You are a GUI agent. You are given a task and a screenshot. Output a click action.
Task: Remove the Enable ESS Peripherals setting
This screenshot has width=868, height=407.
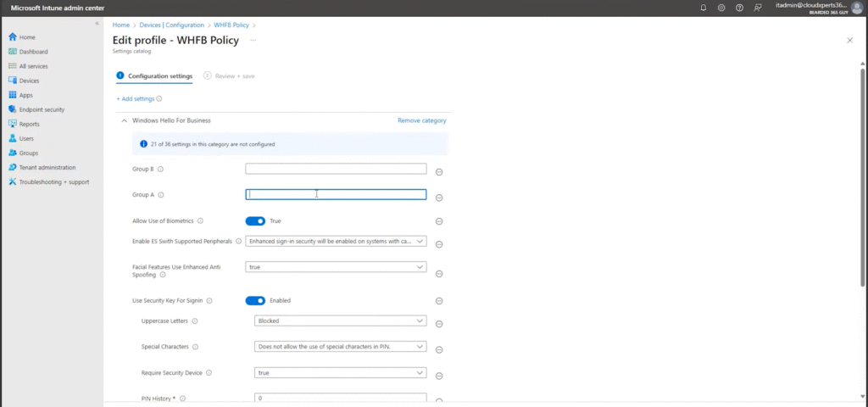[x=439, y=245]
